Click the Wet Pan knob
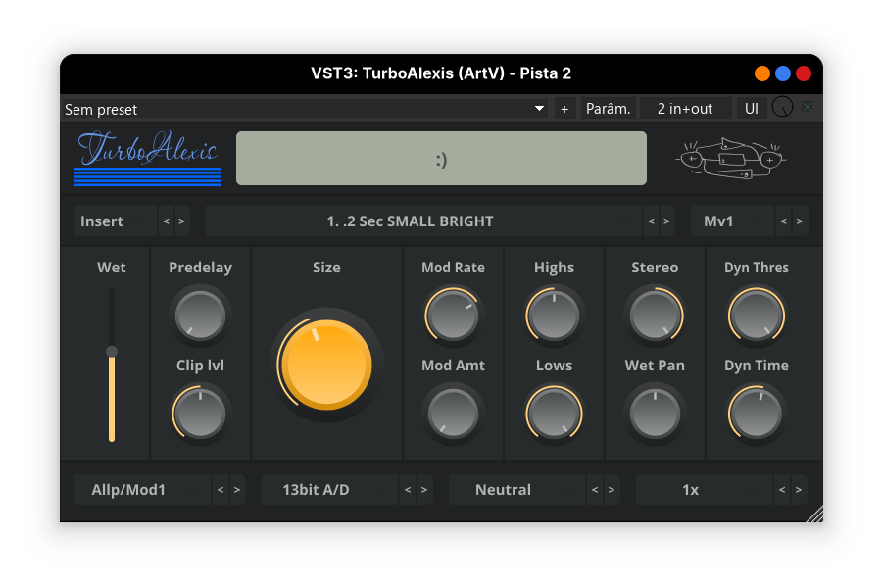This screenshot has width=883, height=588. [x=655, y=415]
